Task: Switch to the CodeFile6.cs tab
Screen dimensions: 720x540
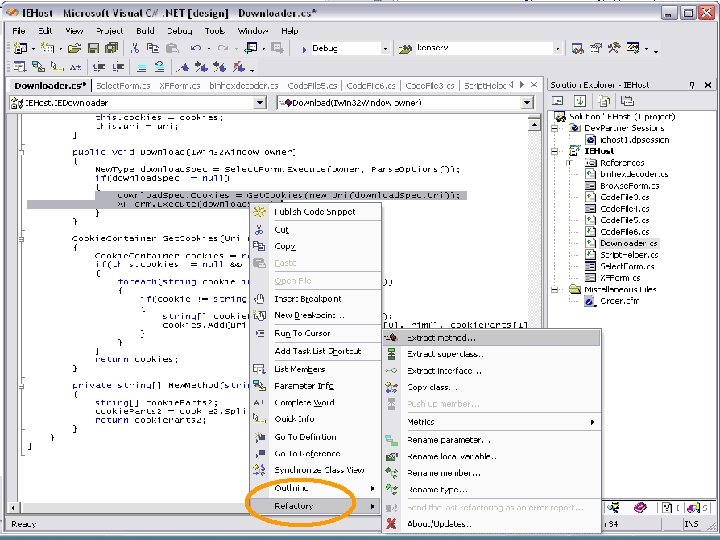Action: pos(371,85)
